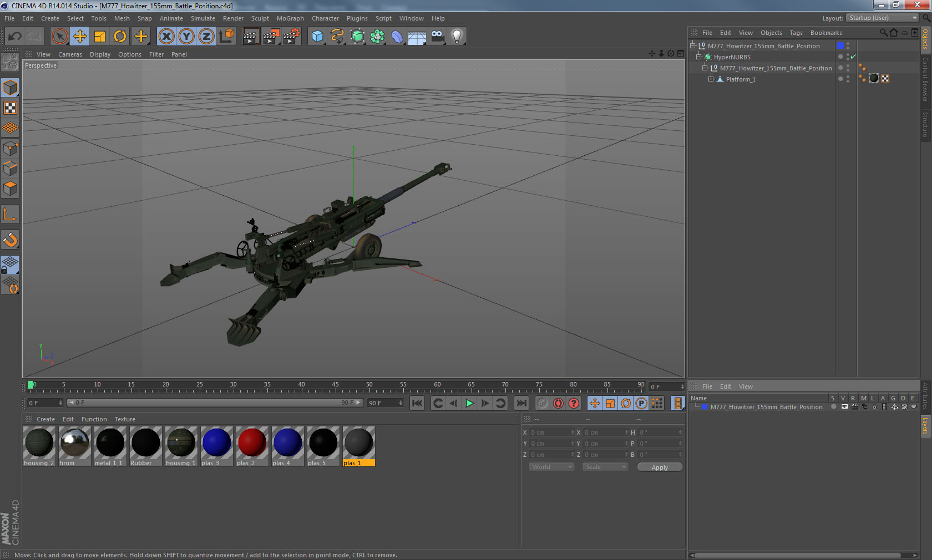Activate the Rotate tool
The width and height of the screenshot is (932, 560).
tap(120, 37)
